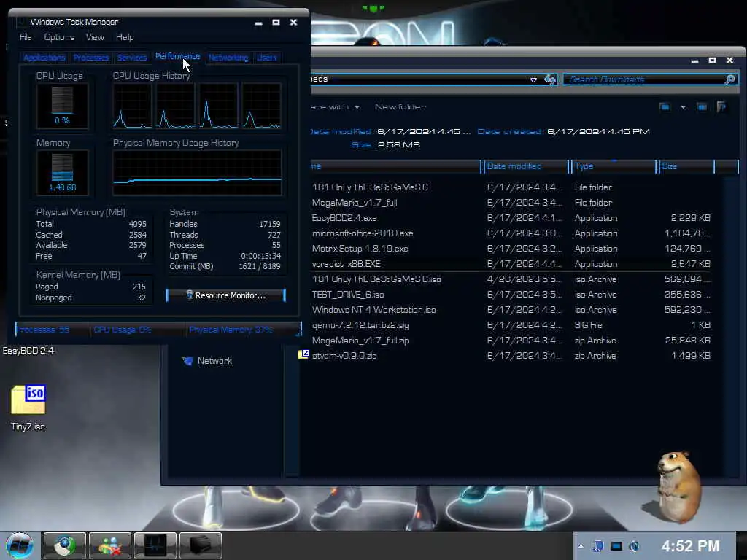Switch to the Networking tab

point(228,58)
